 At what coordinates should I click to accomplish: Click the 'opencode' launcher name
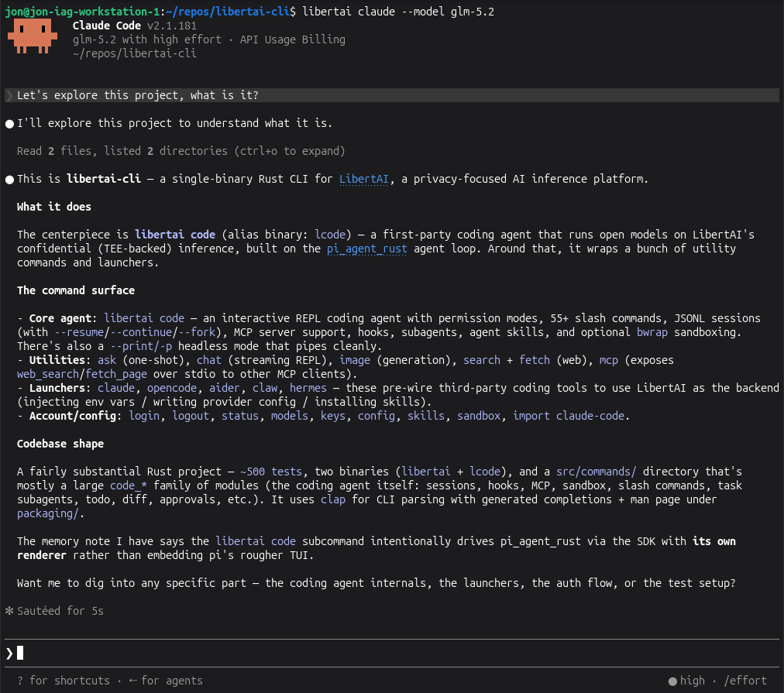[x=171, y=388]
